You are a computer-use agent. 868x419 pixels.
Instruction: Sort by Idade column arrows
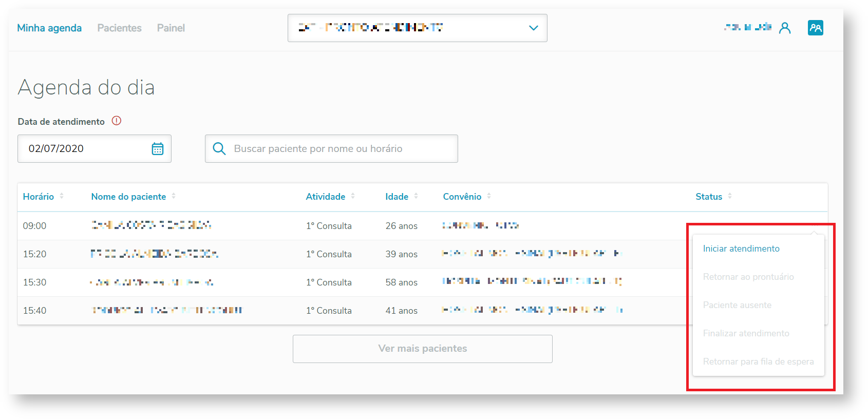(416, 196)
